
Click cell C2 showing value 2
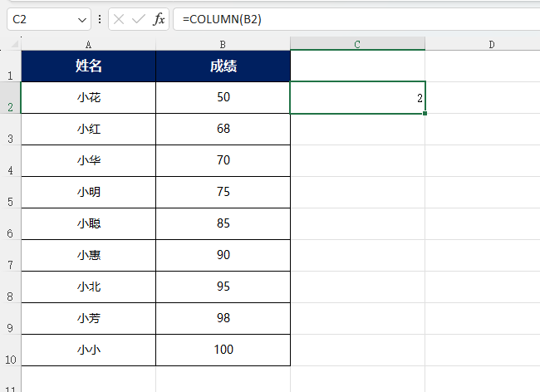click(x=358, y=98)
